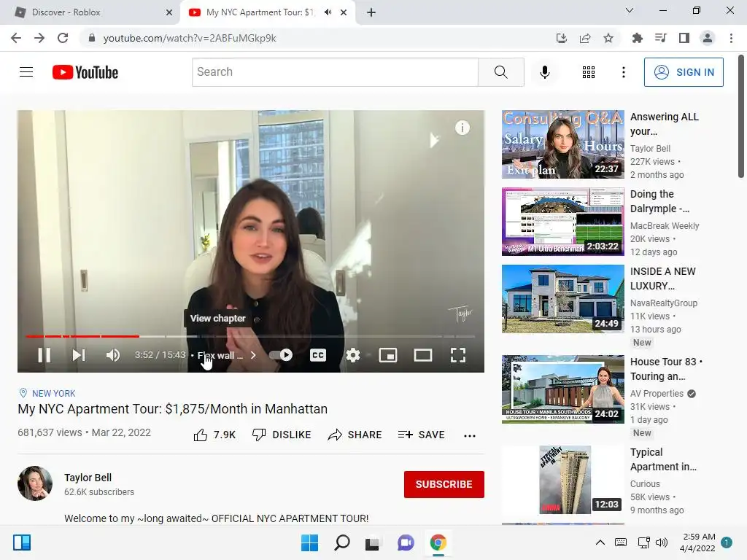
Task: Open Windows taskbar search
Action: 341,542
